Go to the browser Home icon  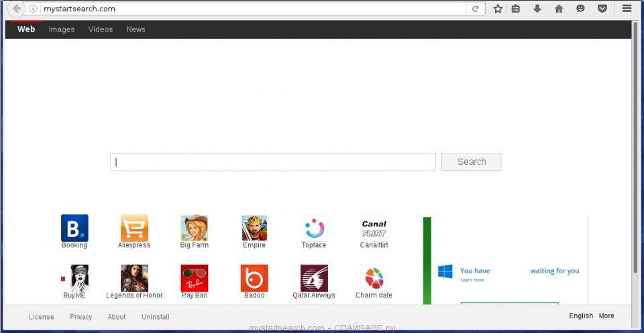pos(559,9)
